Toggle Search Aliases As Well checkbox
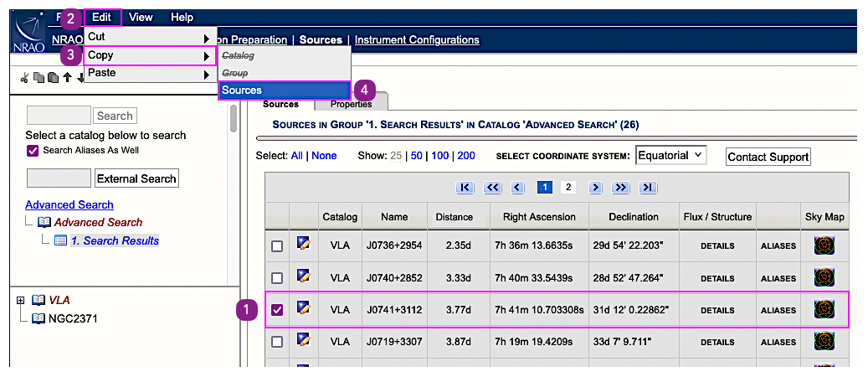 pos(33,151)
